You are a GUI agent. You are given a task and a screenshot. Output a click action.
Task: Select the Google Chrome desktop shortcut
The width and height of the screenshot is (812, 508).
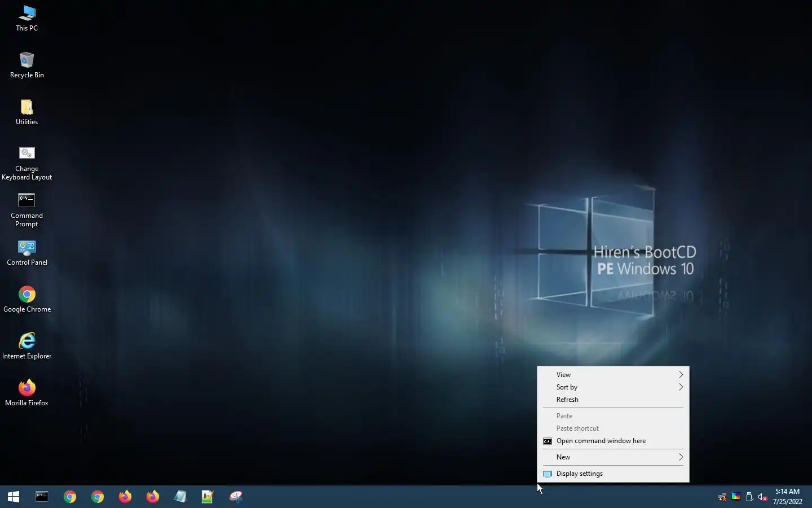tap(27, 300)
